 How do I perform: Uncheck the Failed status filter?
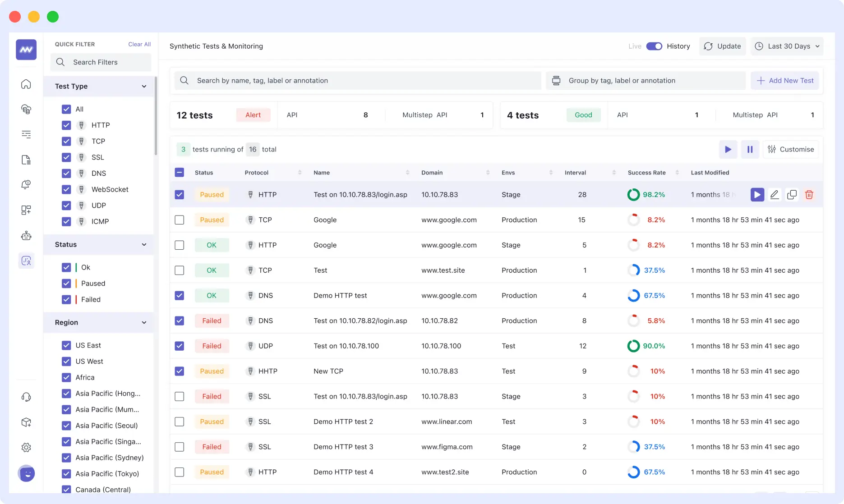[x=66, y=299]
